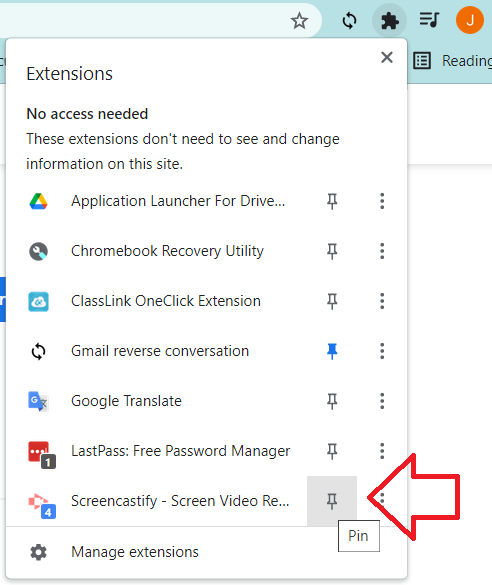Pin the Screencastify extension
The width and height of the screenshot is (492, 585).
[x=332, y=501]
